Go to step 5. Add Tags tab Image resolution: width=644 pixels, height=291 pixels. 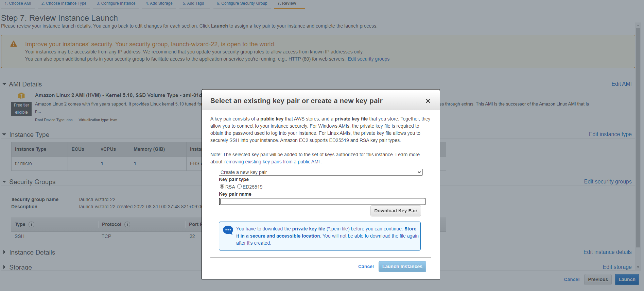(193, 3)
